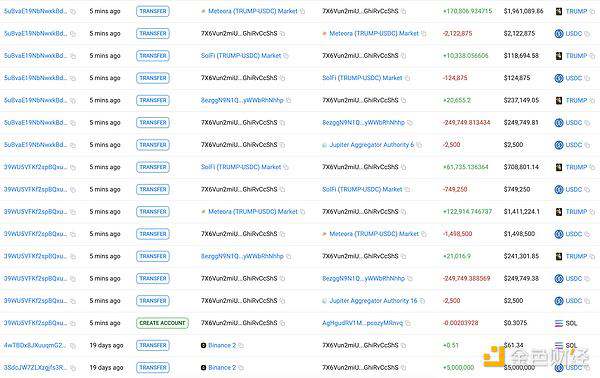Open AgHgudRV1M...pcozyMRnvq address link
The width and height of the screenshot is (600, 378).
click(362, 323)
